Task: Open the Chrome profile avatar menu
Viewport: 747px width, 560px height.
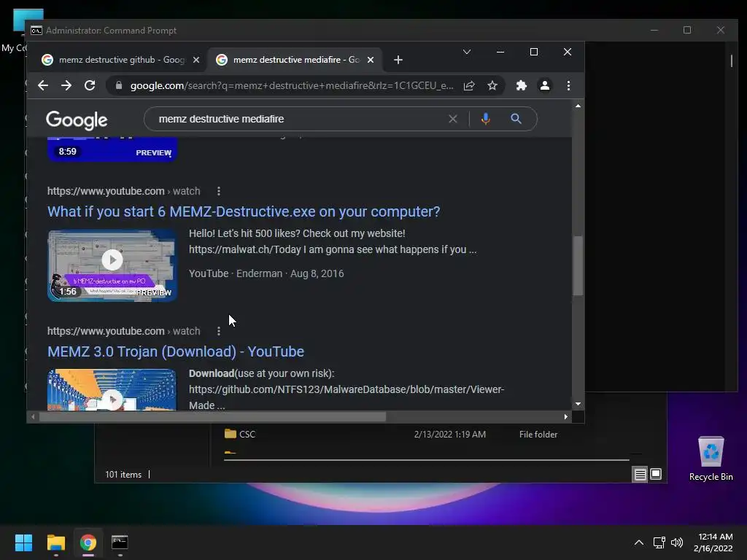Action: point(545,86)
